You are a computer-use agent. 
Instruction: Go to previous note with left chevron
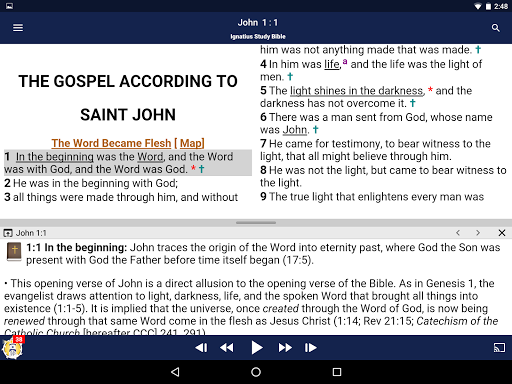coord(458,233)
